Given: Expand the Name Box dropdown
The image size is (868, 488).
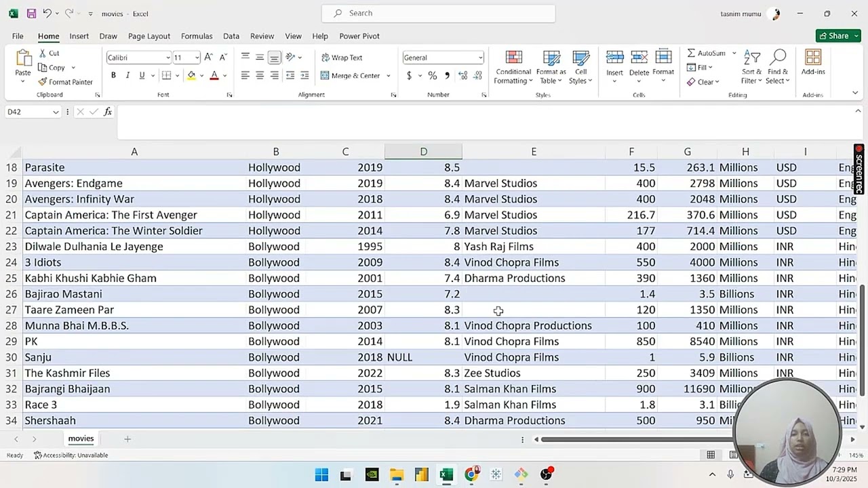Looking at the screenshot, I should coord(56,112).
